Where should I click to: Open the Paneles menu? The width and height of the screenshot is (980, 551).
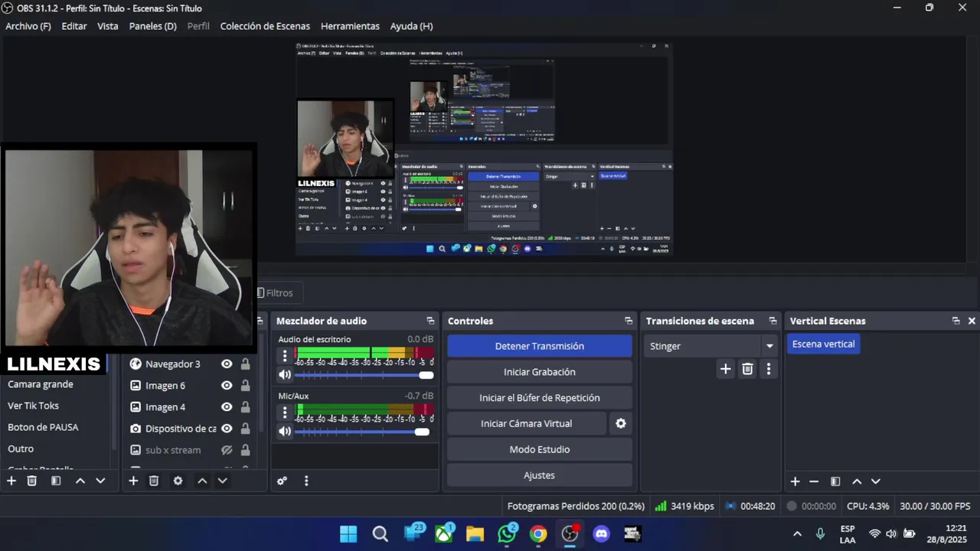point(152,26)
